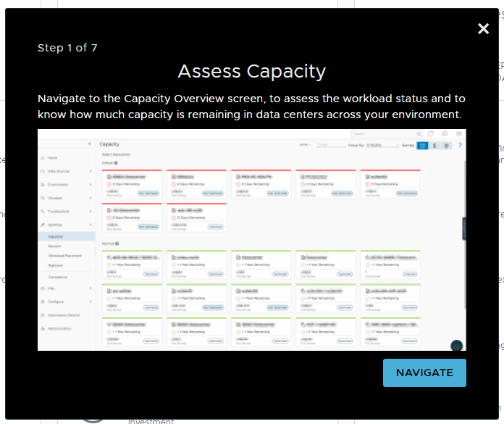Select the highlighted blue sort-by icon
Viewport: 504px width, 424px height.
(x=421, y=145)
